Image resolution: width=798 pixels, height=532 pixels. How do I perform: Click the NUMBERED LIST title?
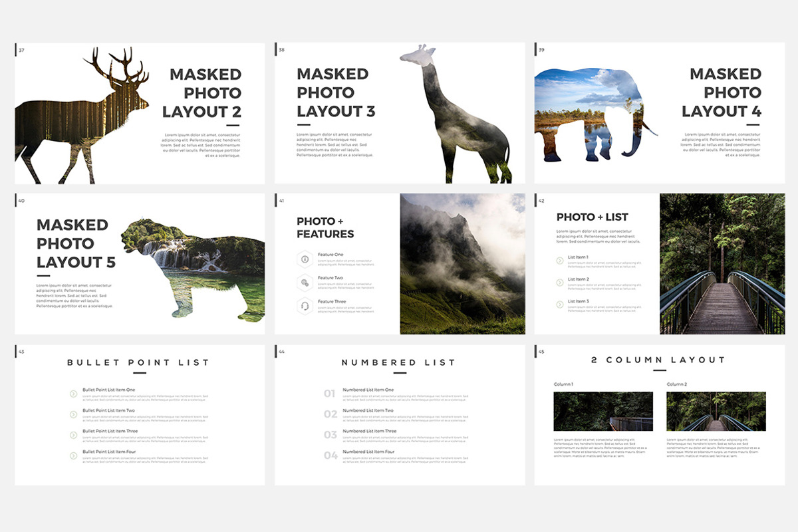[398, 362]
